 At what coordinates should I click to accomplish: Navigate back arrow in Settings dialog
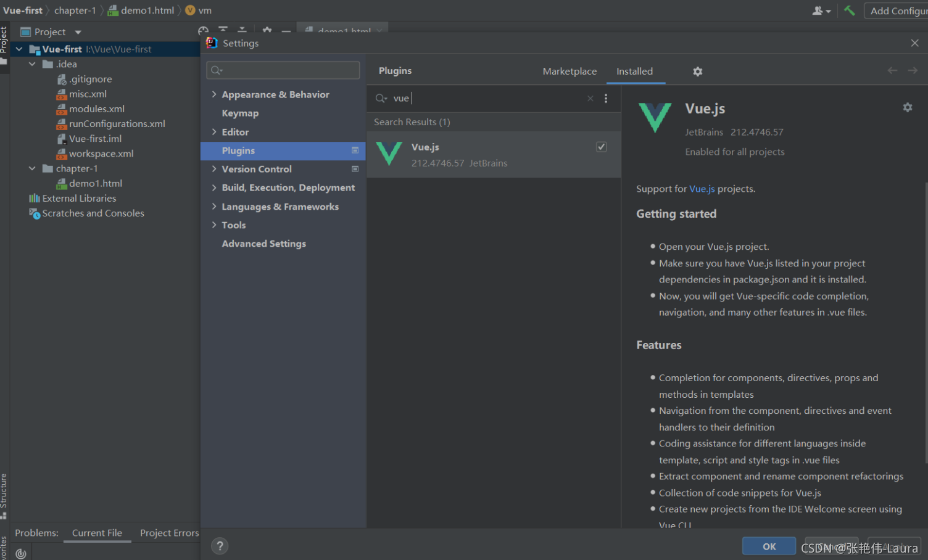(x=892, y=70)
